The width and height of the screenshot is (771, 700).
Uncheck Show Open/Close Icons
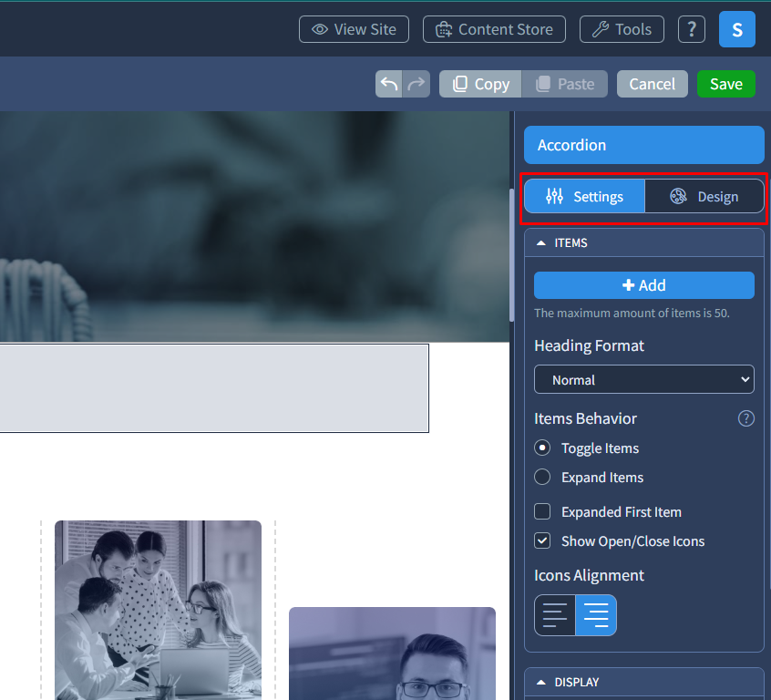tap(542, 541)
